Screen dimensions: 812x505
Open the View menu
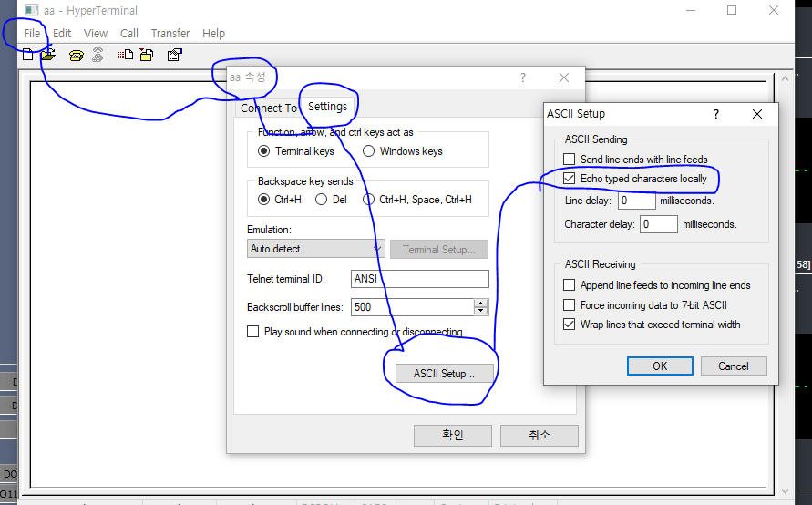[x=96, y=33]
